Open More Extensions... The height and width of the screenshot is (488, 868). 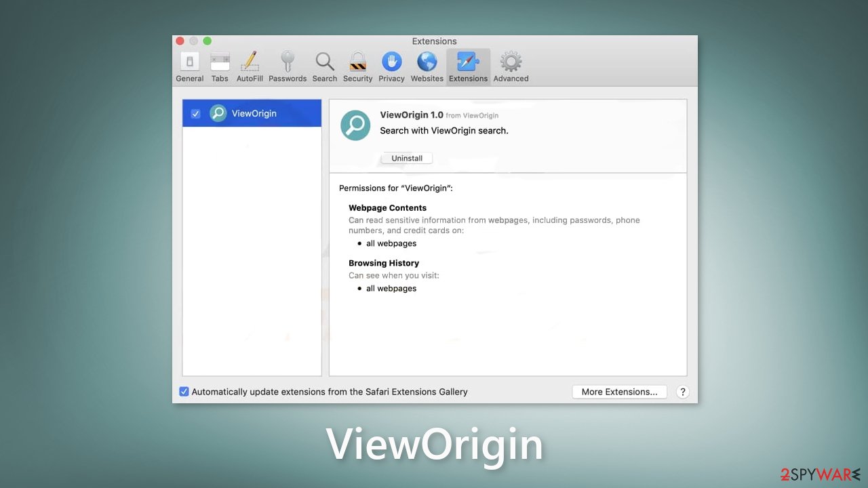click(x=619, y=391)
